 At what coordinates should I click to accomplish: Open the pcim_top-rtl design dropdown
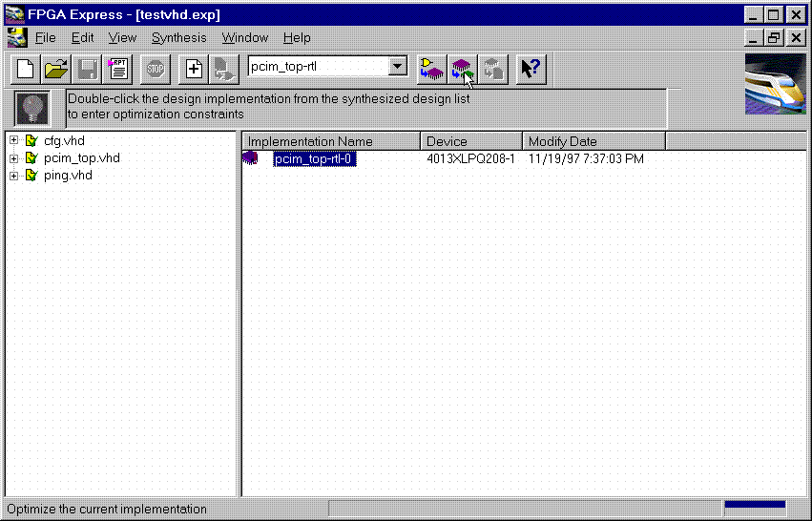399,67
